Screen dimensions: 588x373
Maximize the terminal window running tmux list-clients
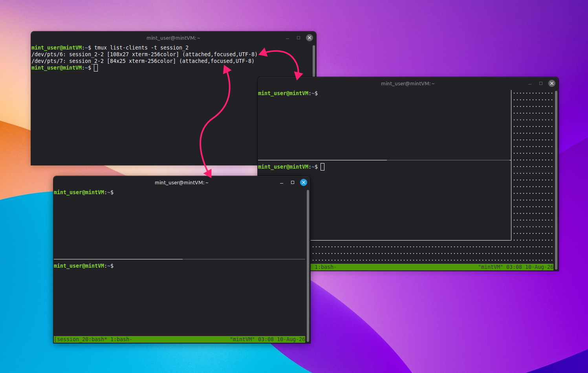tap(299, 38)
